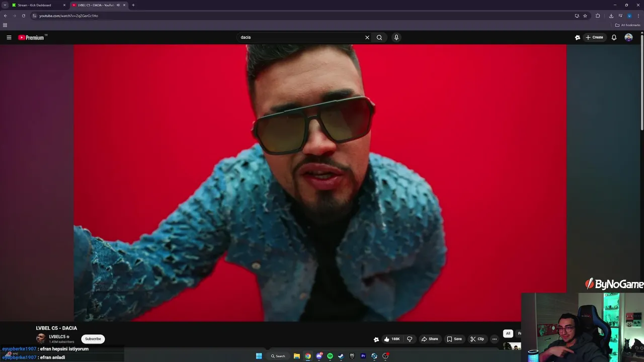Image resolution: width=644 pixels, height=362 pixels.
Task: Open Chrome downloads
Action: click(x=611, y=16)
